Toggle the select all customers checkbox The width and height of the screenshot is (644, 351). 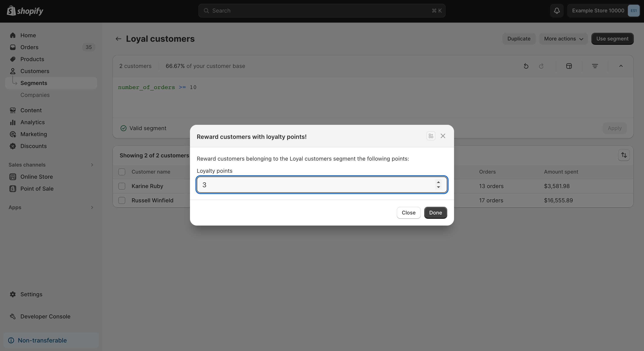coord(122,172)
